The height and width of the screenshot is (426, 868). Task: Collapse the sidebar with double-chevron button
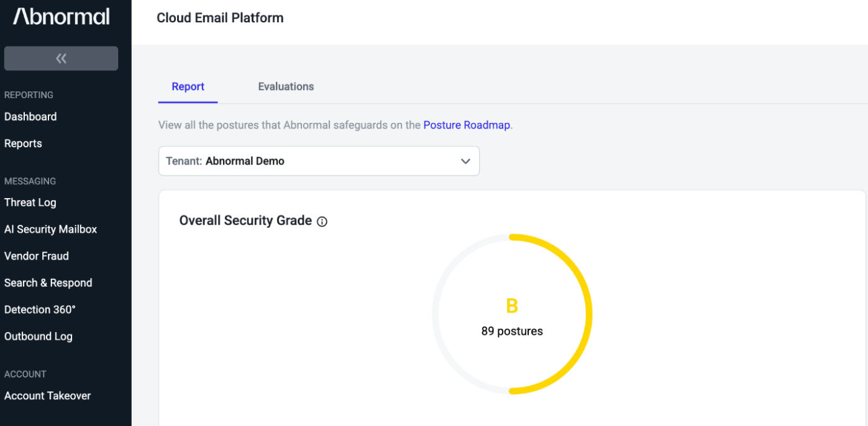coord(61,58)
